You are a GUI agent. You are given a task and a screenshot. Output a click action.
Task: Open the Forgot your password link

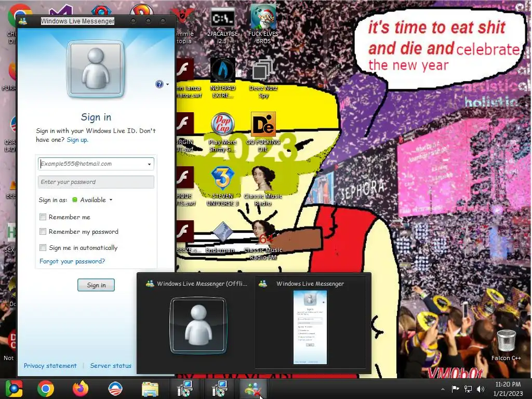[72, 261]
